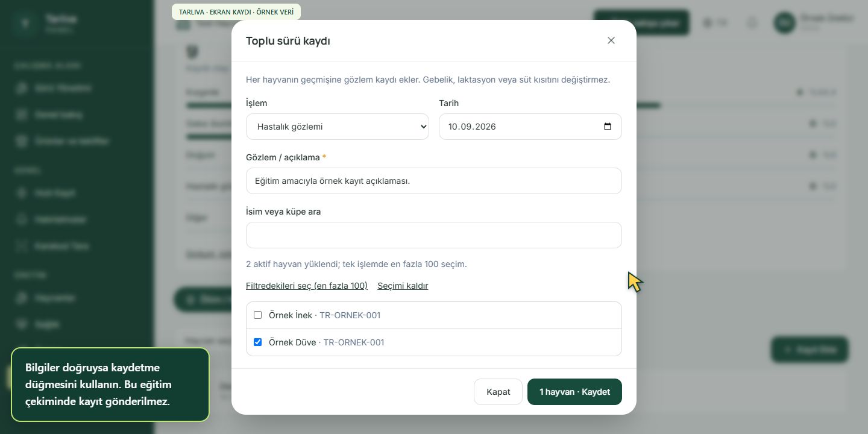Tick the Örnek İnek checkbox
This screenshot has height=434, width=868.
coord(258,315)
